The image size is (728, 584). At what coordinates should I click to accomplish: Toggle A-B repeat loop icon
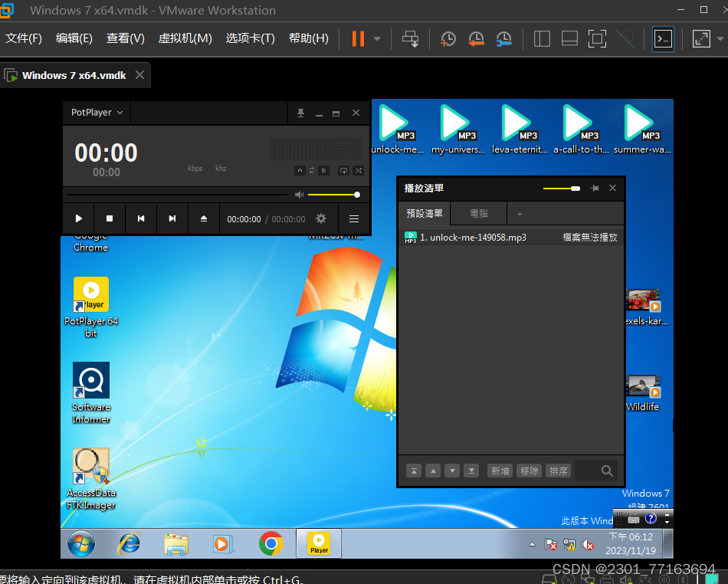(x=312, y=170)
